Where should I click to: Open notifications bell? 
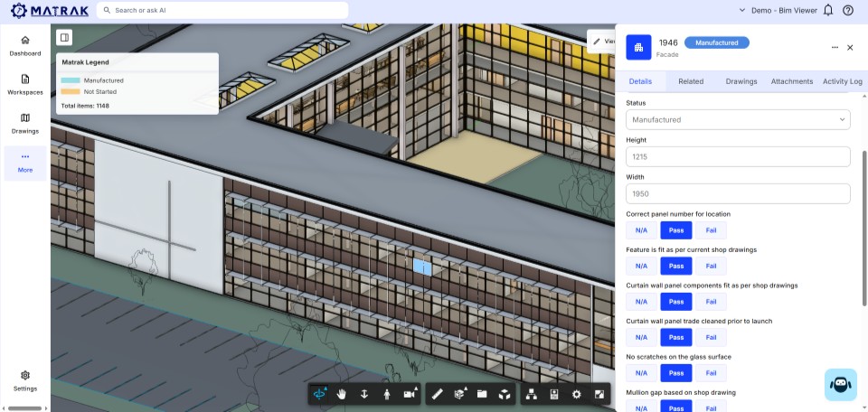click(828, 10)
